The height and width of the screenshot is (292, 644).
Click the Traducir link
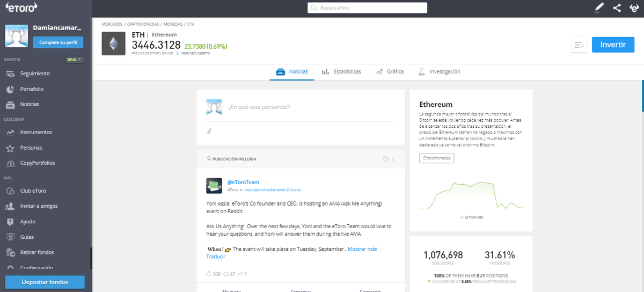coord(216,257)
